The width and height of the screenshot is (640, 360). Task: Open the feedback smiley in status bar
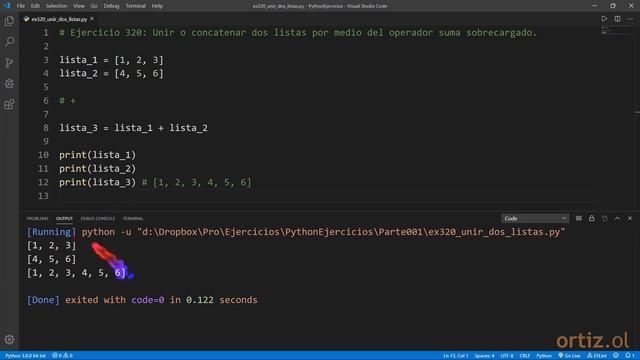(x=616, y=356)
